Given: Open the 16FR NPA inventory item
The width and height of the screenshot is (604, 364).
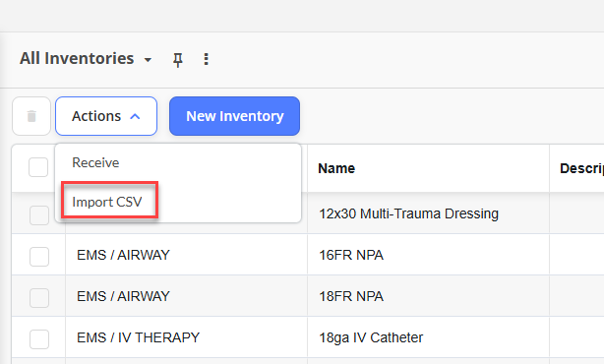Looking at the screenshot, I should tap(351, 255).
